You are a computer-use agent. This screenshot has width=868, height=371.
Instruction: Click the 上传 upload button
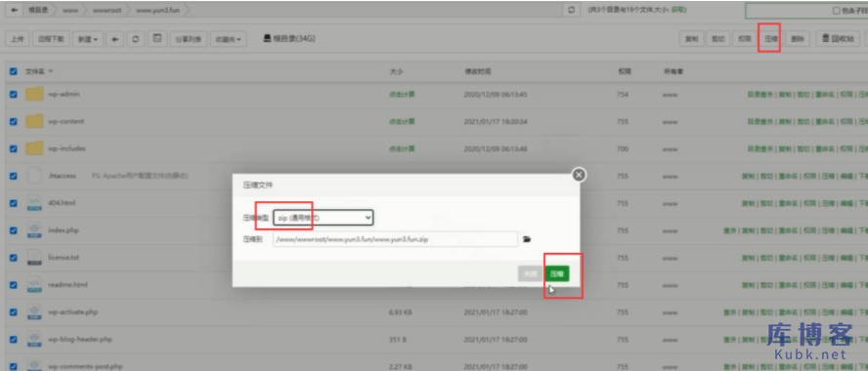18,39
